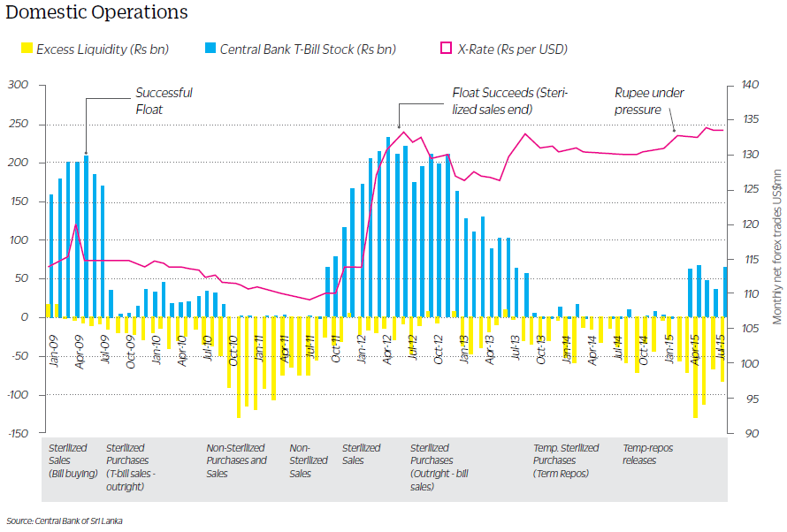787x532 pixels.
Task: Click the 150 left axis label
Action: pos(19,201)
